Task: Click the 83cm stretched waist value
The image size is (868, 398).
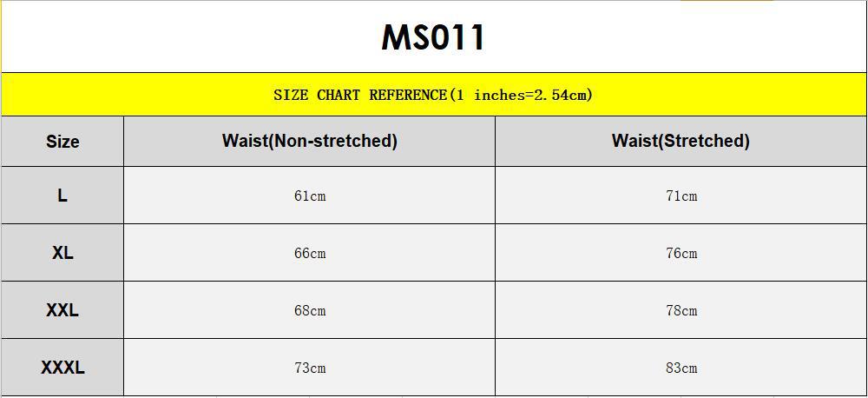Action: tap(681, 368)
